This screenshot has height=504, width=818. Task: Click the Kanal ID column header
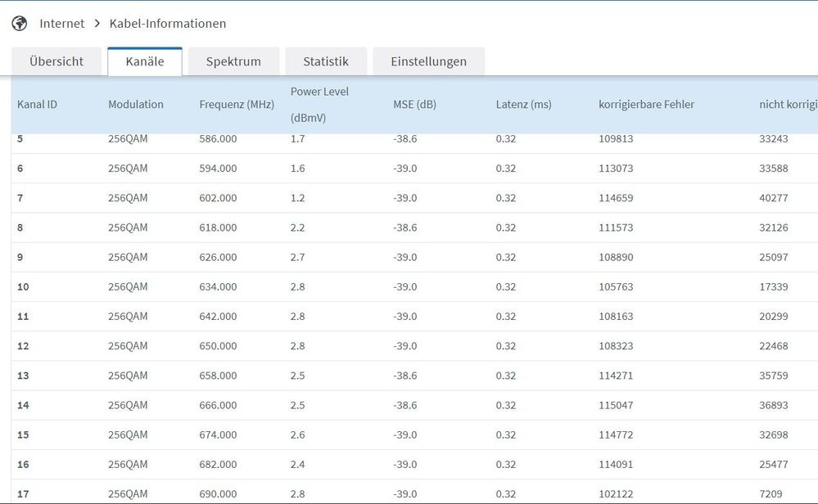pyautogui.click(x=37, y=105)
